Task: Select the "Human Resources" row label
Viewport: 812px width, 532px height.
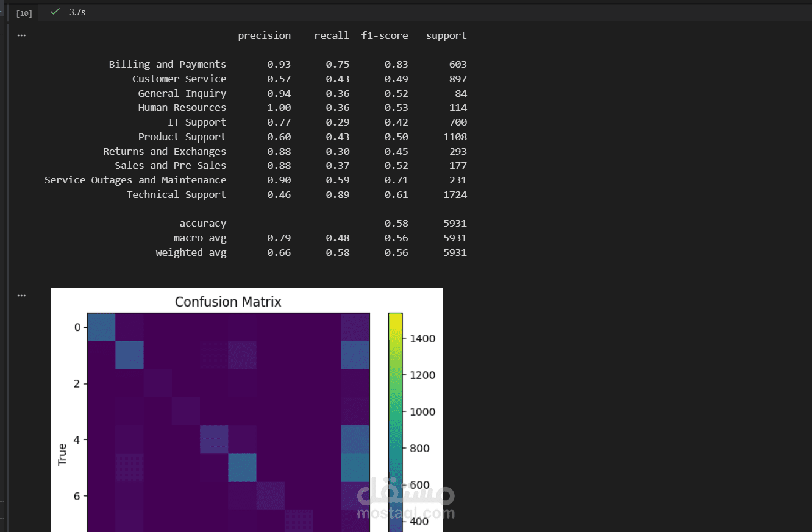Action: pyautogui.click(x=182, y=107)
